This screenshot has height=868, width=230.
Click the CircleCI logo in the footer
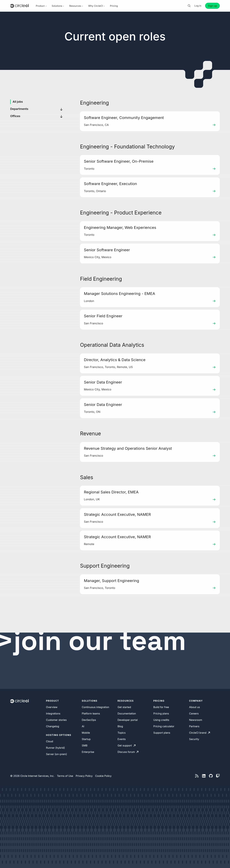[19, 701]
